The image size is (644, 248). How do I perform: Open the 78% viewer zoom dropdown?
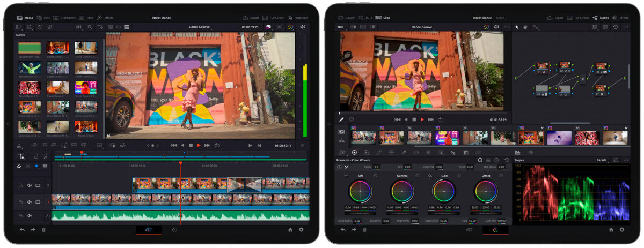(341, 27)
